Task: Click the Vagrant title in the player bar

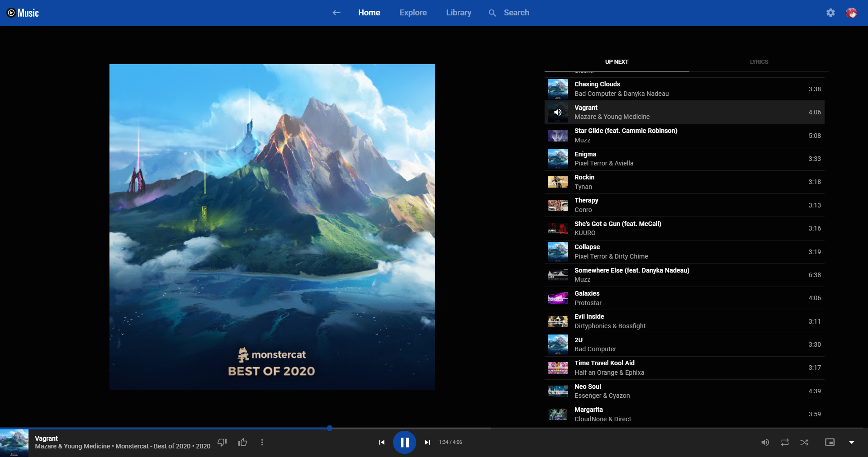Action: coord(47,438)
